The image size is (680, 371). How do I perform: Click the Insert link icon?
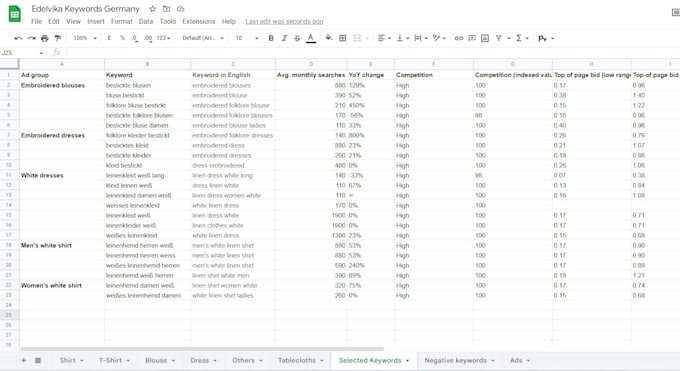point(459,38)
